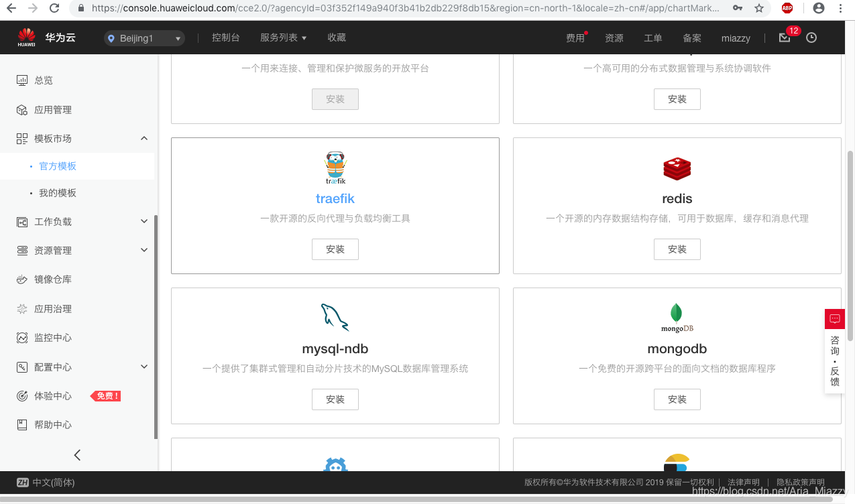Reload the page with refresh icon
This screenshot has height=504, width=855.
[54, 8]
